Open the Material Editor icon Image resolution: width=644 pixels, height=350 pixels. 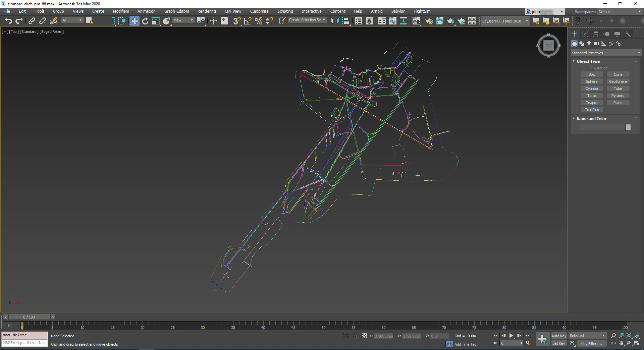coord(416,21)
